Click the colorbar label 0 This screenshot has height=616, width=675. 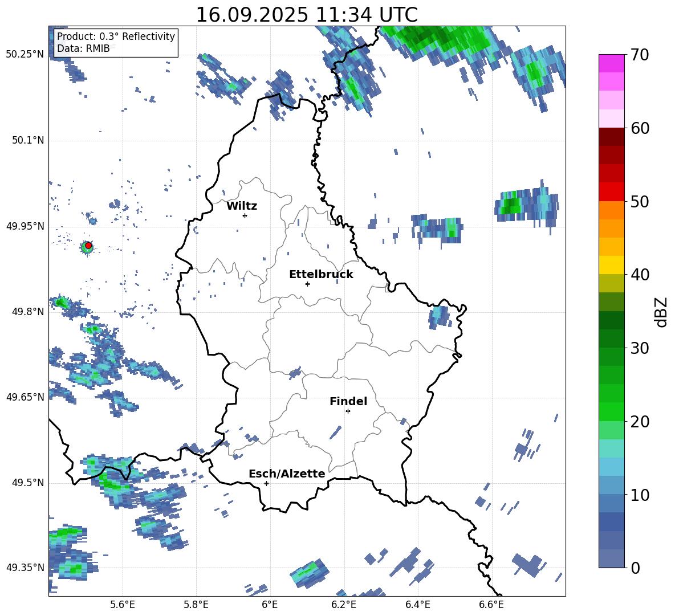[x=635, y=568]
